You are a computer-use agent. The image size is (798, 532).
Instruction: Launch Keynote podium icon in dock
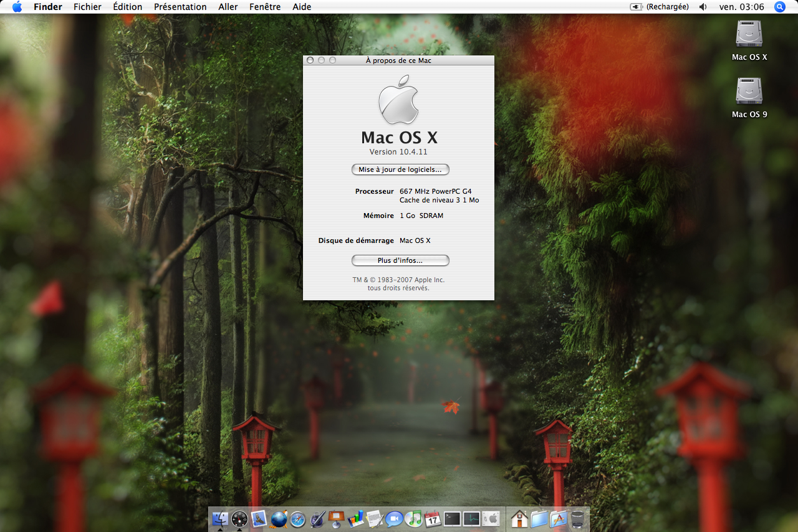point(336,518)
